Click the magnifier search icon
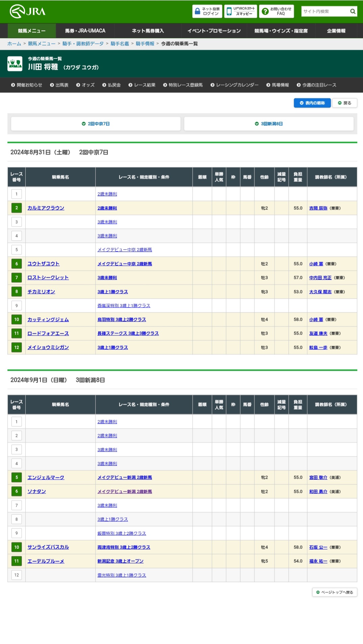This screenshot has width=363, height=644. (x=353, y=11)
